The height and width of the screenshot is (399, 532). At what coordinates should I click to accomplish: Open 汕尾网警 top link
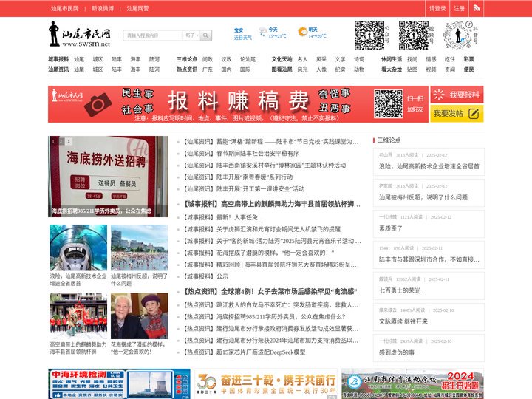click(x=137, y=8)
